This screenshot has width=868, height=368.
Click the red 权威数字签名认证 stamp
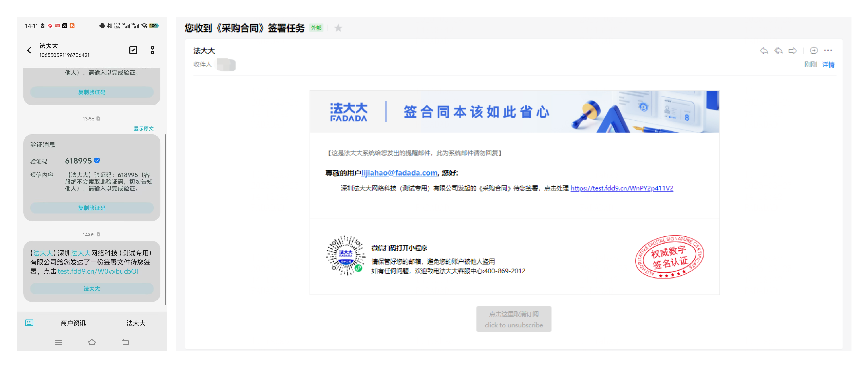669,257
